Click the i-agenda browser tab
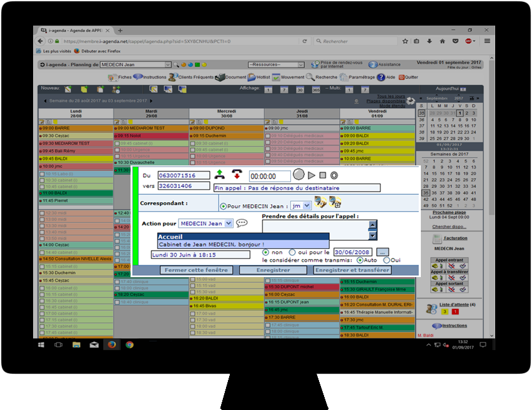This screenshot has width=532, height=410. (74, 31)
